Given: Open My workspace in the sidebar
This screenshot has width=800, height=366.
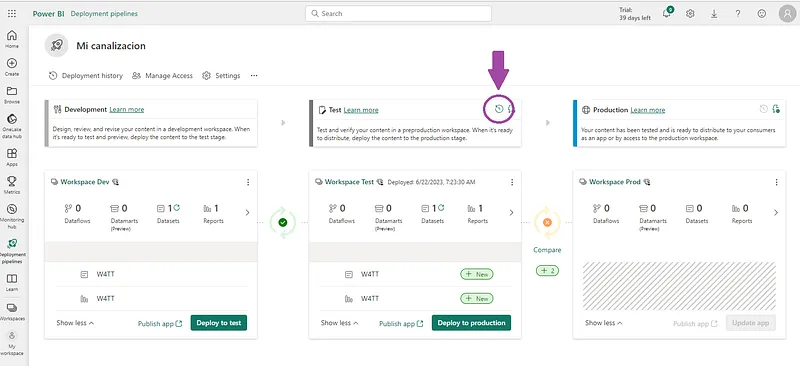Looking at the screenshot, I should click(12, 343).
